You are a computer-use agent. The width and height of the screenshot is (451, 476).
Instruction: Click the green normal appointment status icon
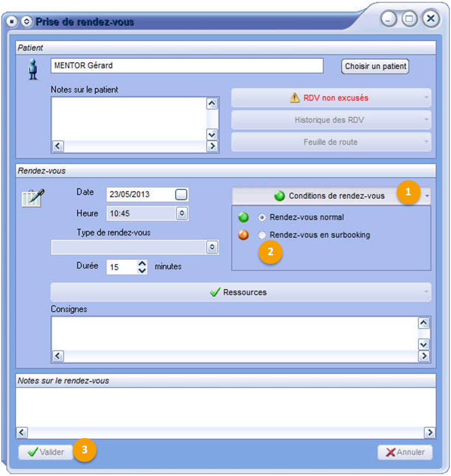243,218
